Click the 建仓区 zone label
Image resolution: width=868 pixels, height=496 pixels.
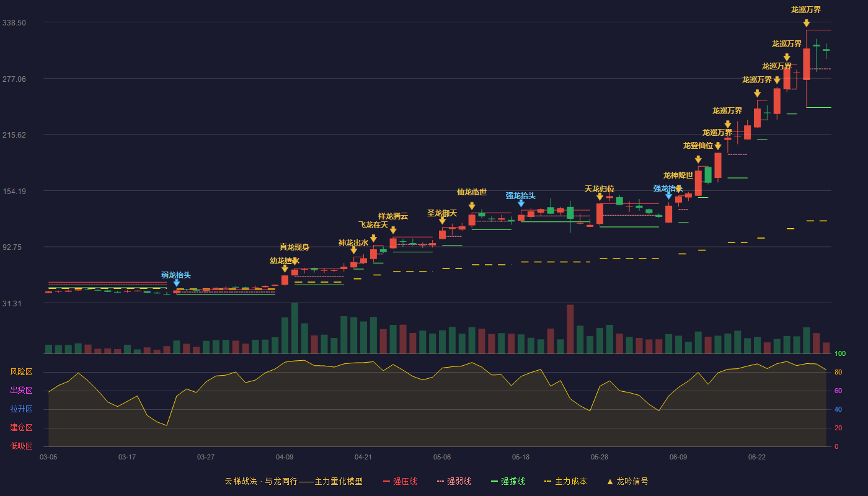pyautogui.click(x=22, y=428)
